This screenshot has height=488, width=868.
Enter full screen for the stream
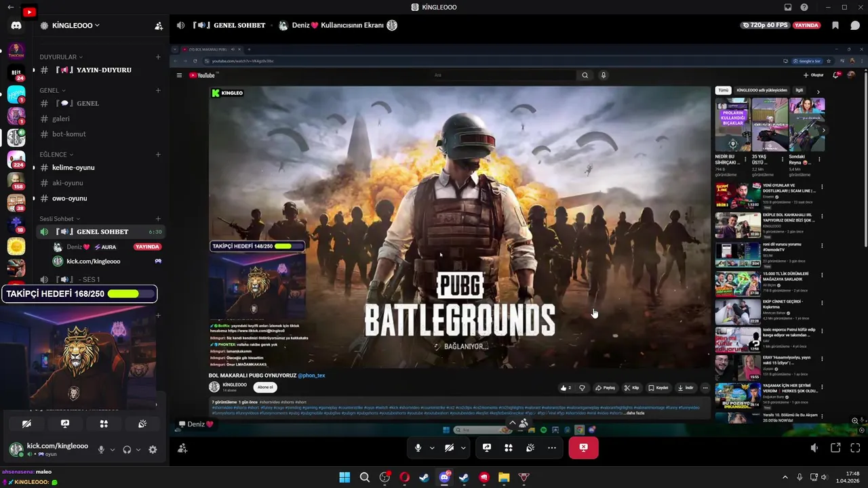tap(855, 448)
